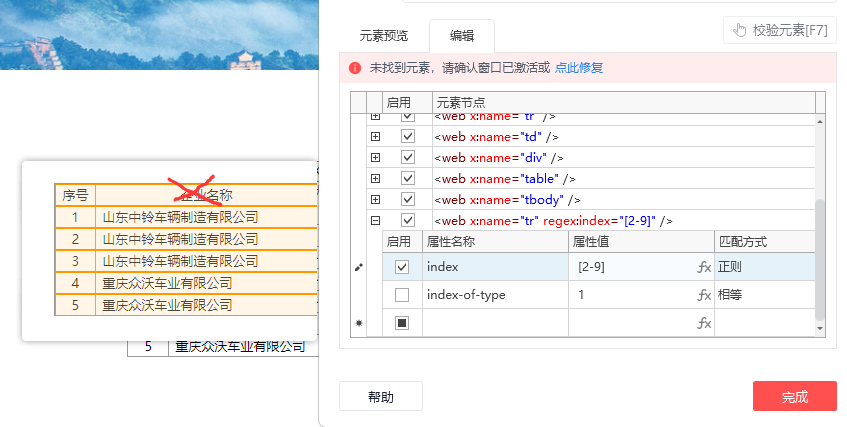847x427 pixels.
Task: Click the 属性值 column header
Action: tap(641, 242)
